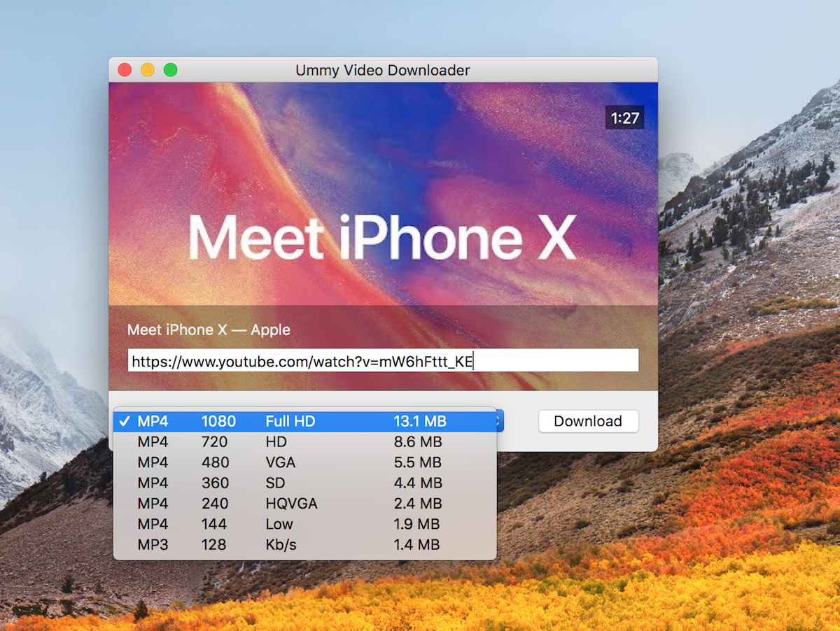Screen dimensions: 840x631
Task: Choose MP3 128 Kb/s audio option
Action: pos(304,544)
